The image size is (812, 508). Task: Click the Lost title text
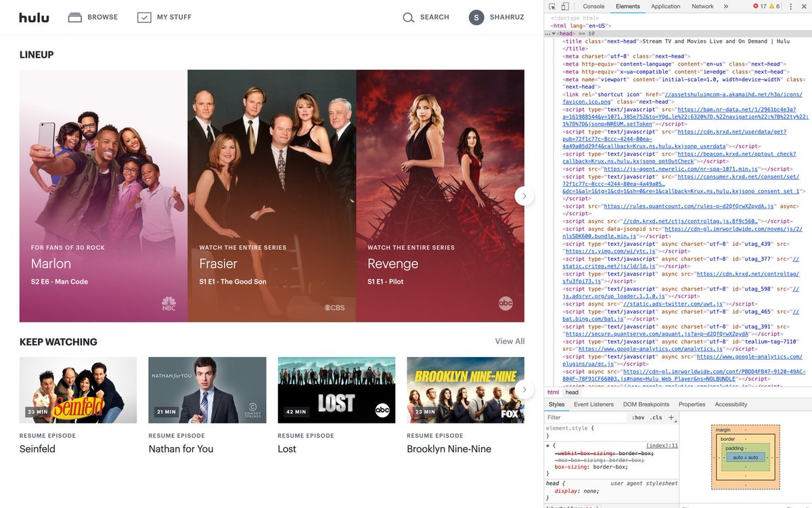click(x=287, y=449)
